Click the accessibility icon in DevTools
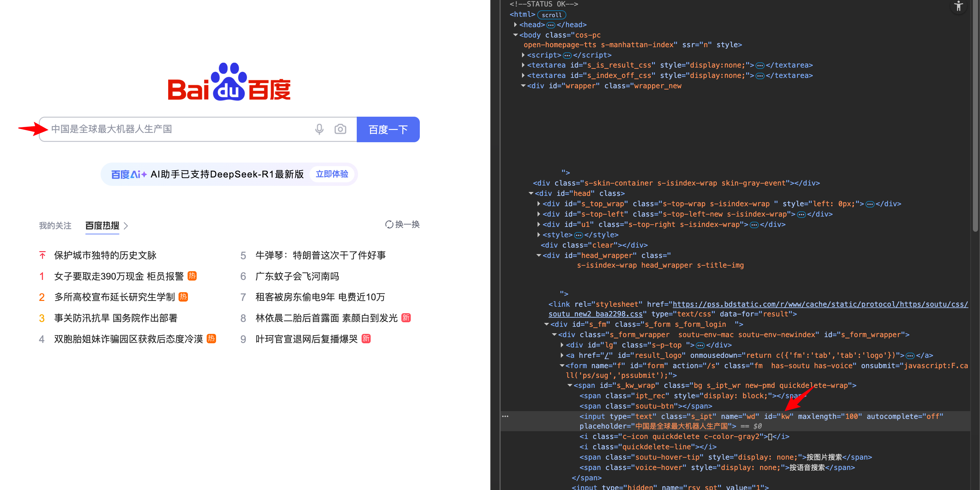980x490 pixels. 958,6
